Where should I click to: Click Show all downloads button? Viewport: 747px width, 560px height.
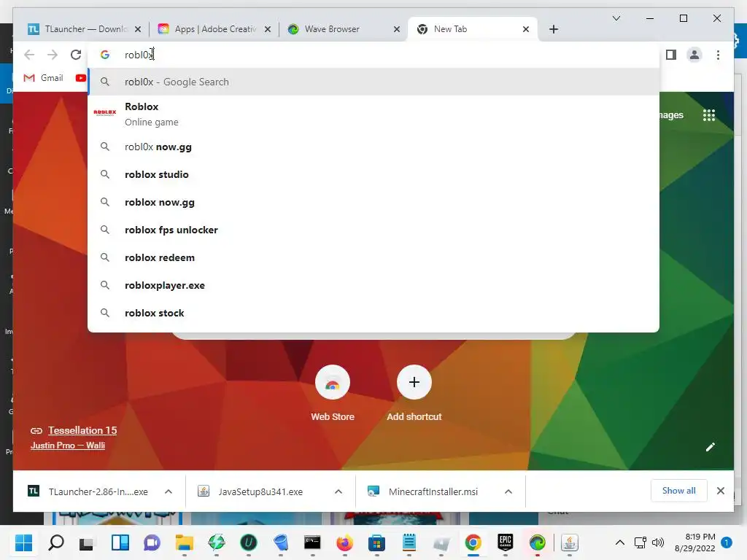point(679,491)
